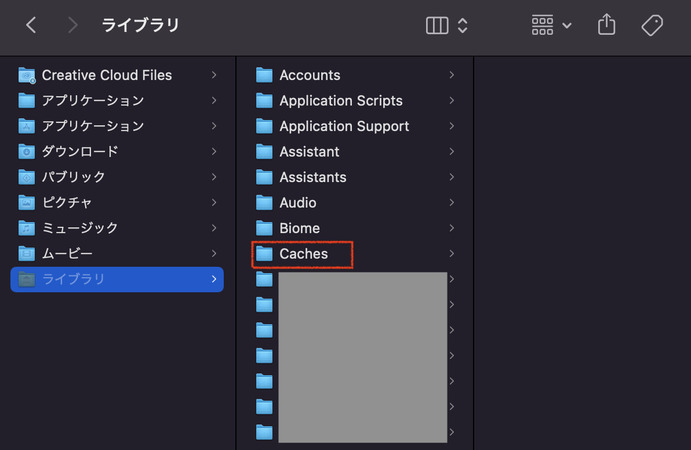This screenshot has height=450, width=691.
Task: Click the forward navigation arrow
Action: click(72, 26)
